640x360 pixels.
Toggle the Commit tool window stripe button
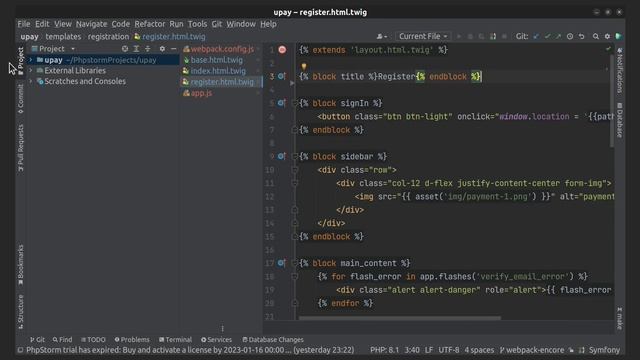point(20,99)
